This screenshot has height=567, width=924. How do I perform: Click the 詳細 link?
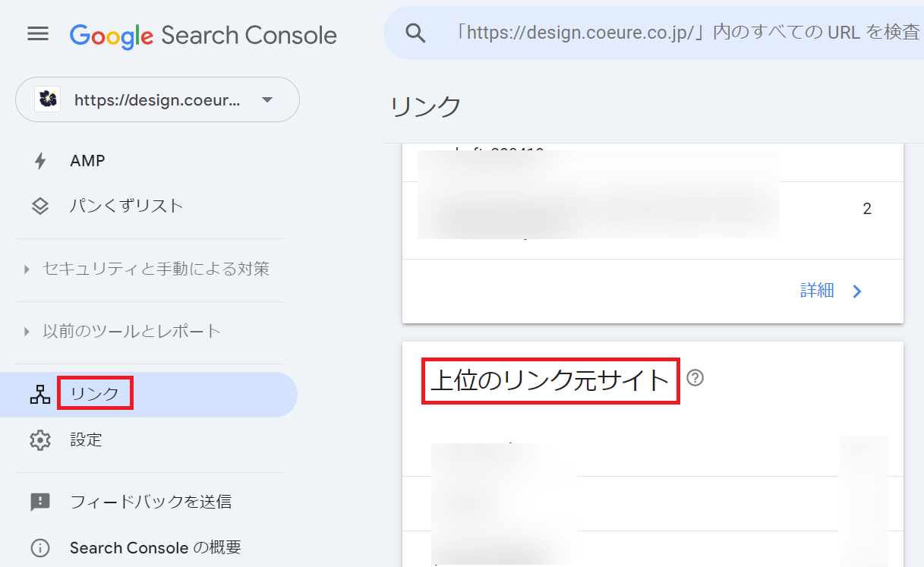coord(817,291)
